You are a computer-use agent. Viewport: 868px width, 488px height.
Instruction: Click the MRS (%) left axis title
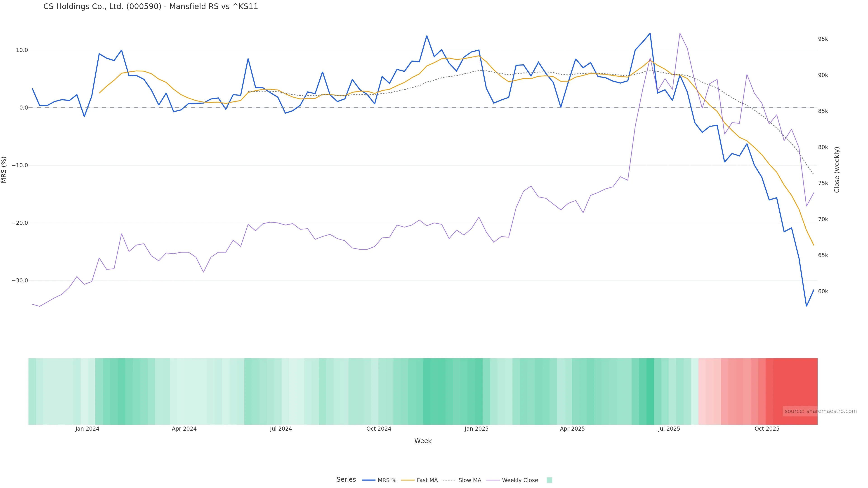[4, 170]
